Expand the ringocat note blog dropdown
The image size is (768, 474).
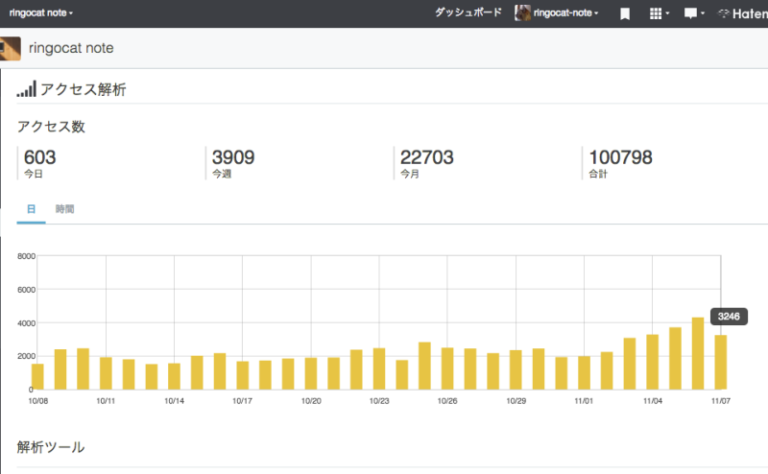pyautogui.click(x=40, y=13)
